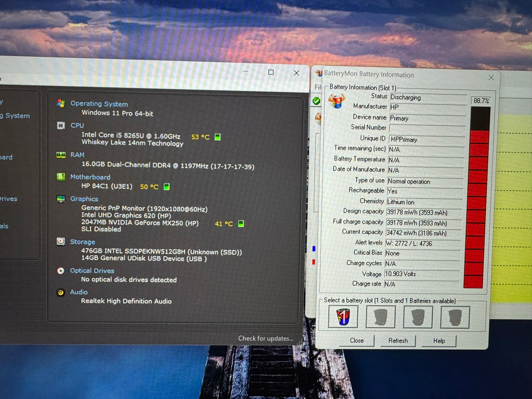The height and width of the screenshot is (399, 532).
Task: Click Realtek High Definition Audio text
Action: point(126,301)
